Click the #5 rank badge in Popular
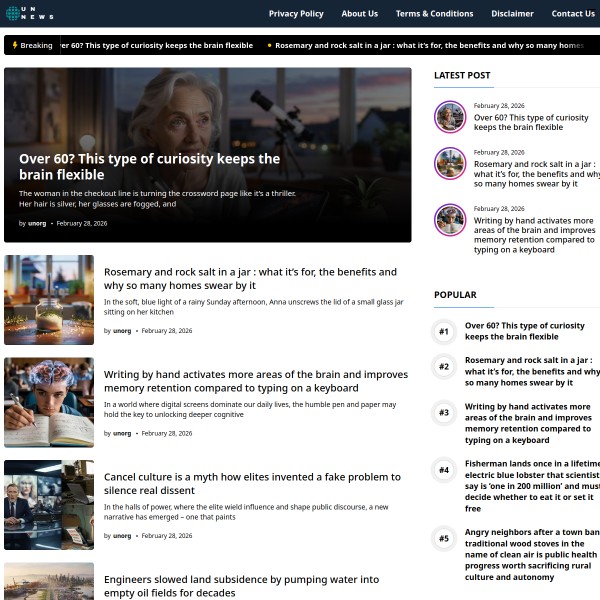 point(444,539)
